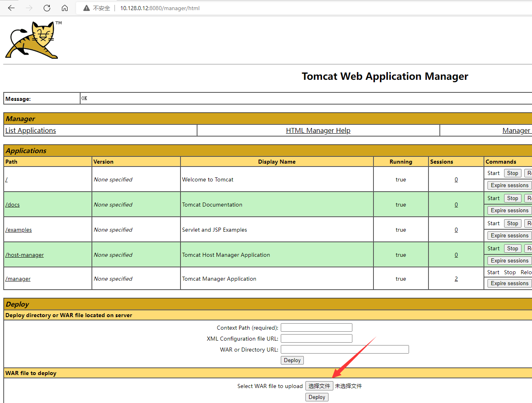Expire sessions for /host-manager

[509, 260]
